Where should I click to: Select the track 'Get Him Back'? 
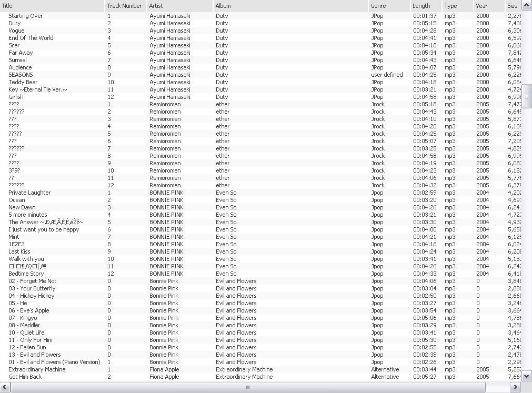click(x=25, y=377)
